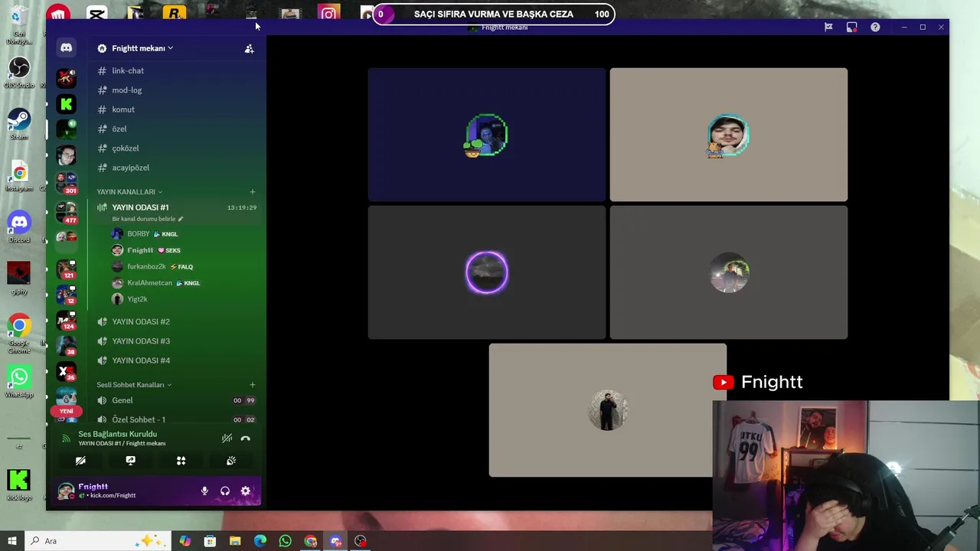Open the OBS Studio desktop icon

[19, 70]
